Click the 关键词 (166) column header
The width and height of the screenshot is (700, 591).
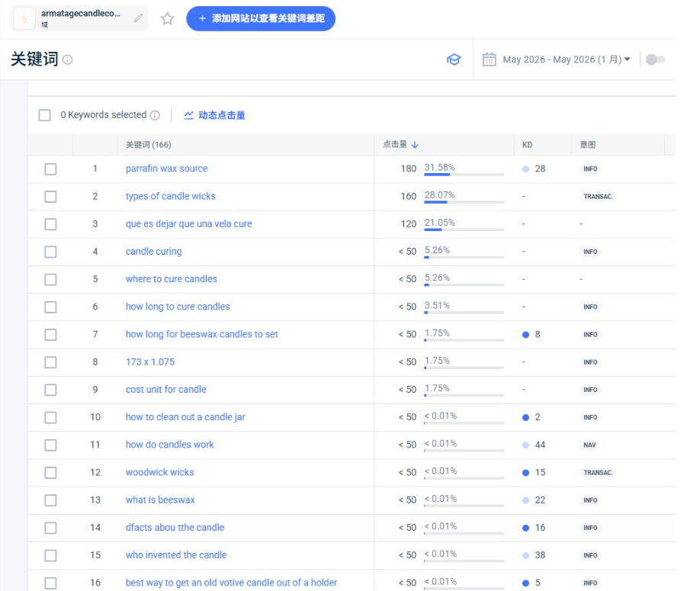[x=148, y=145]
